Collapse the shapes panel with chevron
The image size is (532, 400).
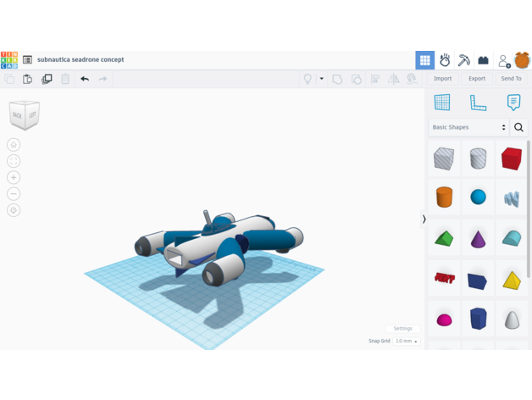tap(424, 219)
